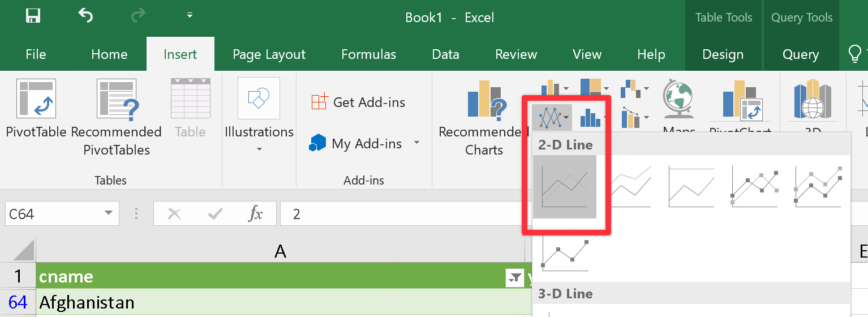Image resolution: width=868 pixels, height=317 pixels.
Task: Select the Line chart thumbnail in 2-D Line
Action: pos(565,187)
